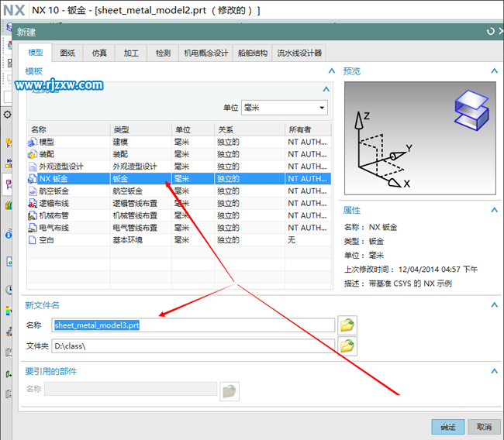Select the 机械管线布置 type cell
The height and width of the screenshot is (440, 504).
[141, 215]
